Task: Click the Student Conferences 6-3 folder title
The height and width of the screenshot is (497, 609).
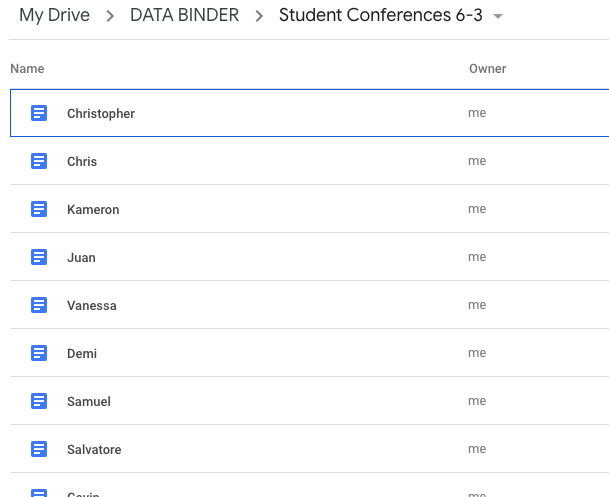Action: [379, 16]
